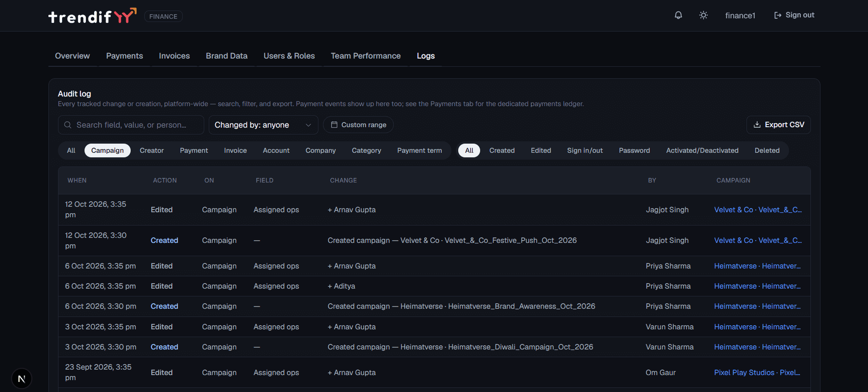Click the Audit log heading
This screenshot has width=868, height=392.
(74, 94)
